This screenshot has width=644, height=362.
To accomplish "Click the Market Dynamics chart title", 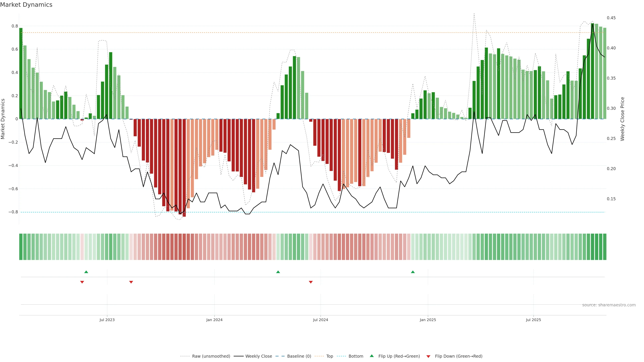I will click(26, 5).
